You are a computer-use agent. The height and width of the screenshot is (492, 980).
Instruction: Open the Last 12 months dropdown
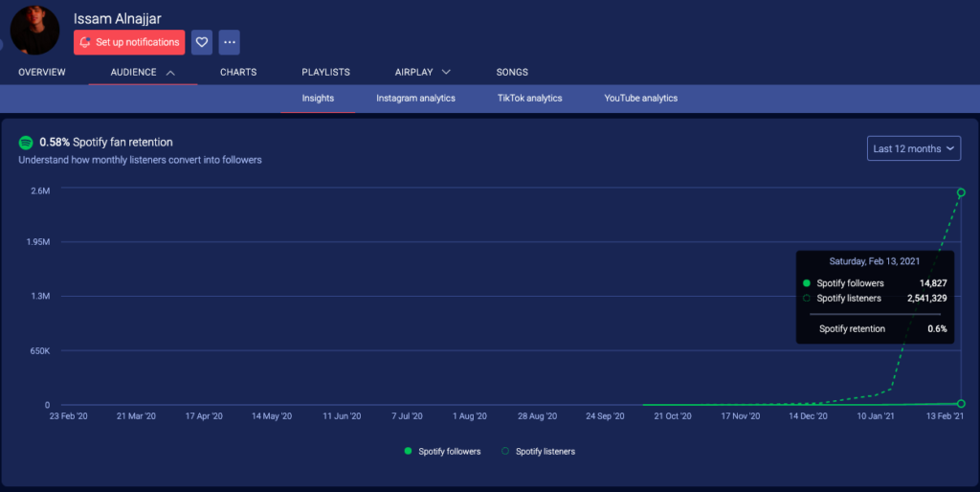point(914,148)
